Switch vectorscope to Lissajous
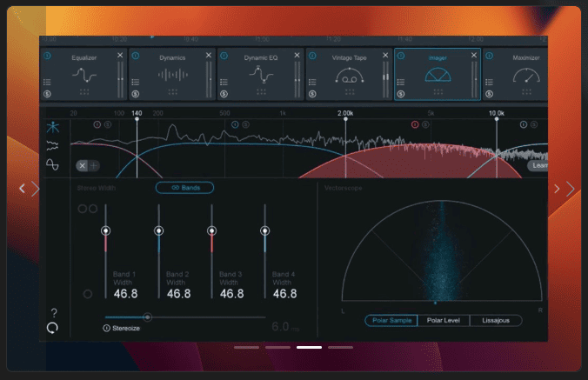 click(x=496, y=320)
